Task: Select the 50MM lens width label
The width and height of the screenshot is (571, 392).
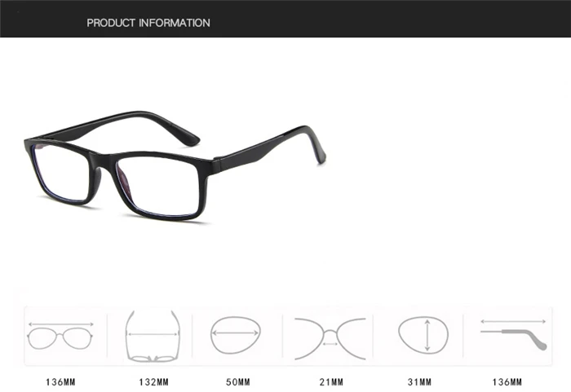Action: click(238, 382)
